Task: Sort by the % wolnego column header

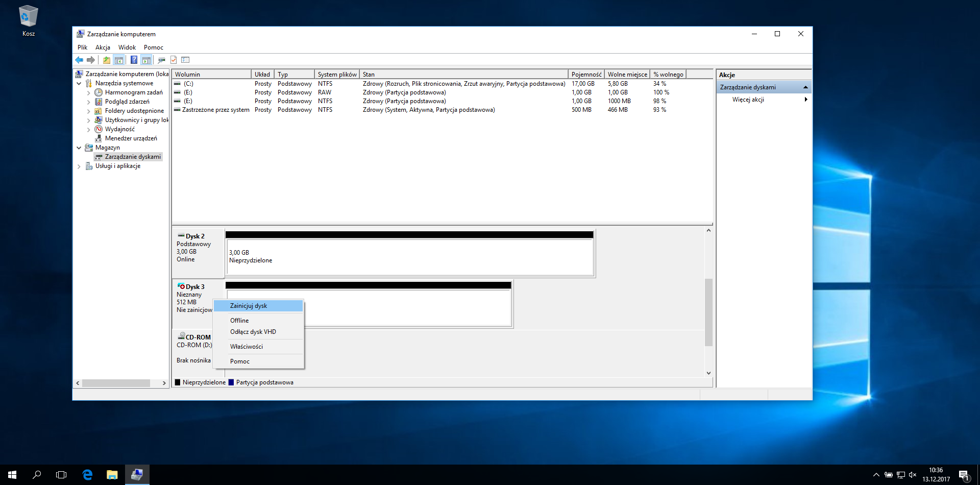Action: point(668,75)
